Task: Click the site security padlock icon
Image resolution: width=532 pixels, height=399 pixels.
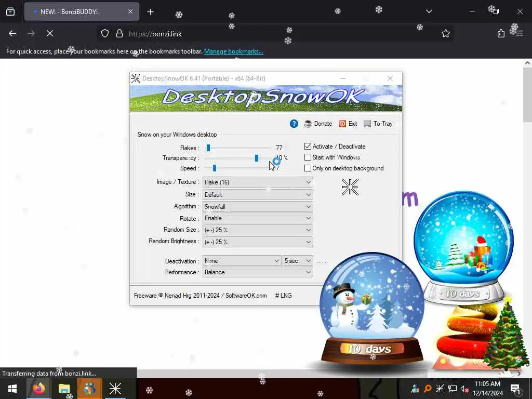Action: [119, 33]
